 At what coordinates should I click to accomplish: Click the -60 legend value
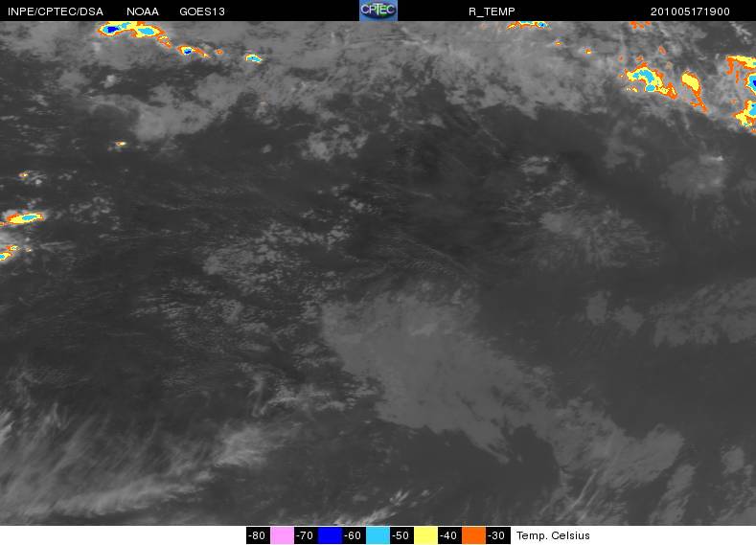pos(354,535)
